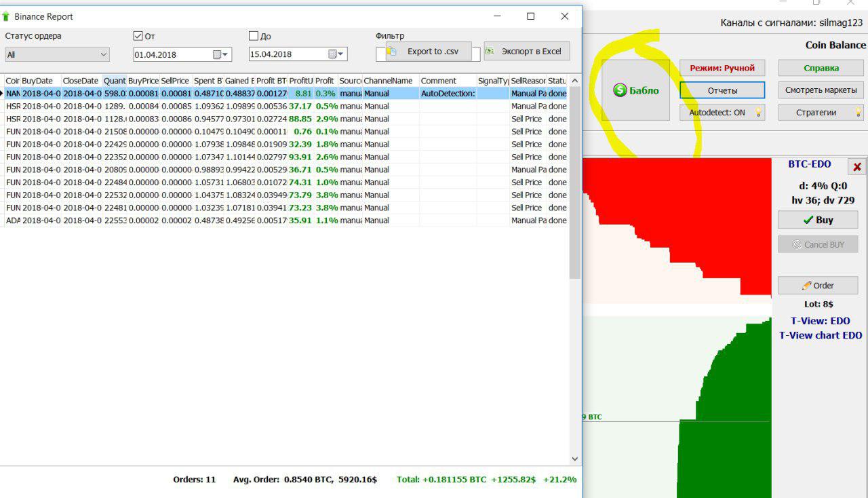Switch the Режим: Ручной mode button
This screenshot has height=498, width=868.
click(722, 68)
